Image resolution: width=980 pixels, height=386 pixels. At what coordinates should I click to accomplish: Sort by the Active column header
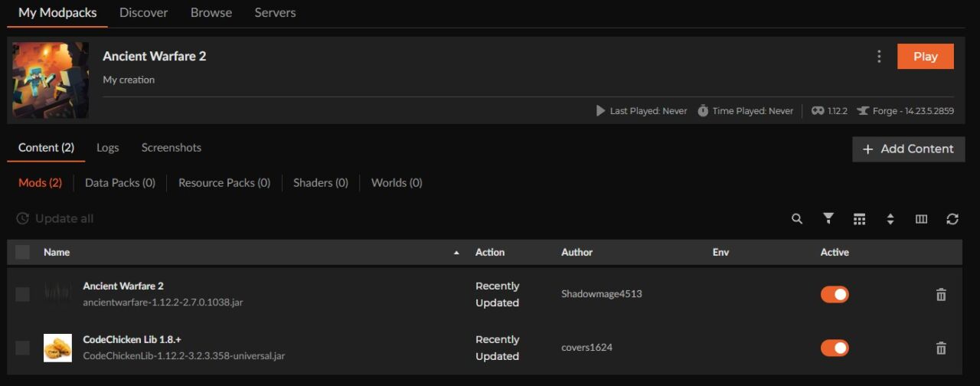(835, 252)
